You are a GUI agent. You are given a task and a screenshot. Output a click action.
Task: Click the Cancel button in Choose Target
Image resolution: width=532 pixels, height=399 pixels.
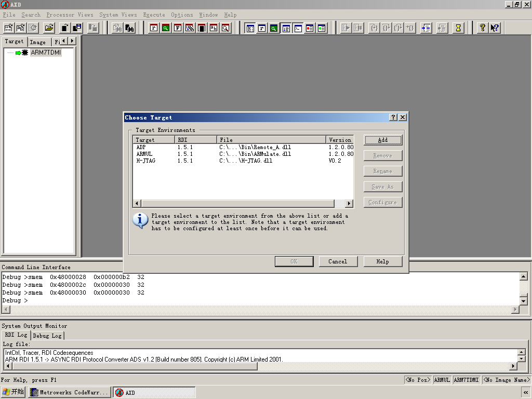338,262
